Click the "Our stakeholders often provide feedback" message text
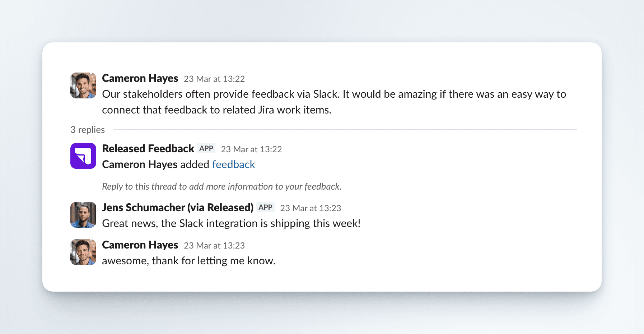This screenshot has width=644, height=334. 334,102
